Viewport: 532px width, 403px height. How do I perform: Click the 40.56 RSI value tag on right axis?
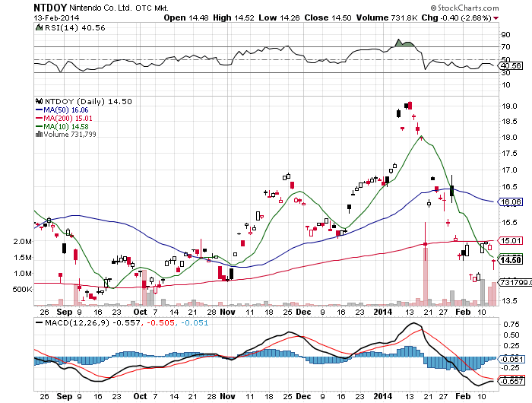tap(511, 66)
